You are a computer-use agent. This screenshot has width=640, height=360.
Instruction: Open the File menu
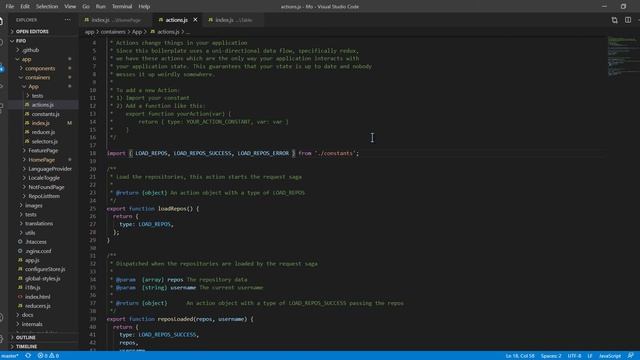[x=10, y=7]
